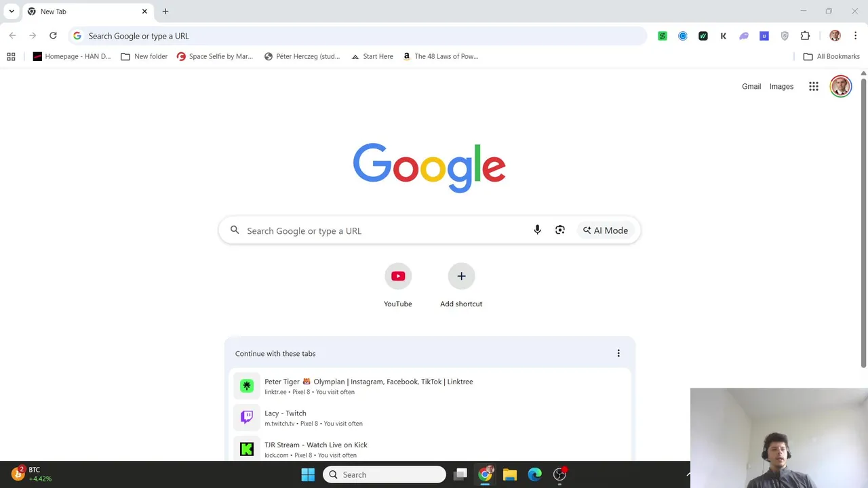Image resolution: width=868 pixels, height=488 pixels.
Task: Click the taskbar Search box
Action: (384, 474)
